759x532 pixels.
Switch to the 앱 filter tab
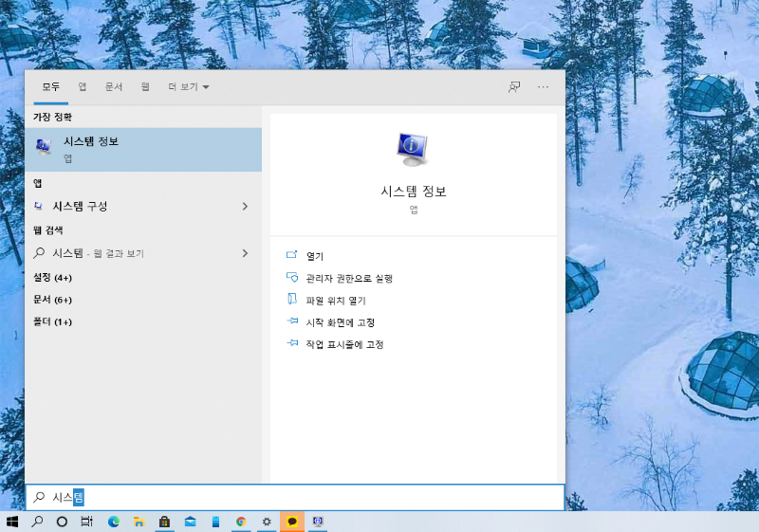point(83,86)
